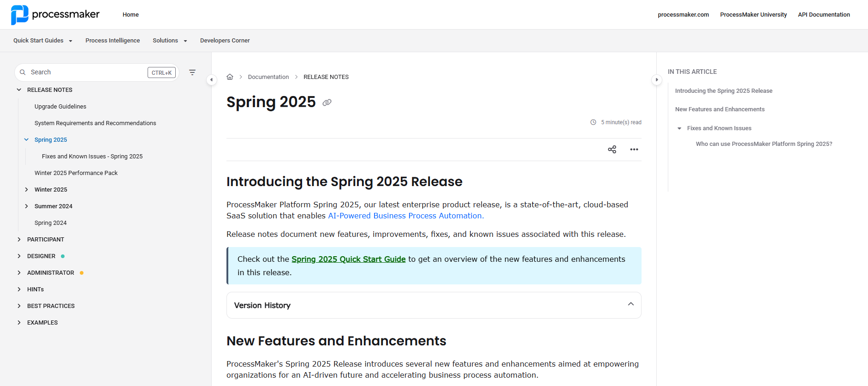
Task: Click the ADMINISTRATOR section label
Action: (x=51, y=273)
